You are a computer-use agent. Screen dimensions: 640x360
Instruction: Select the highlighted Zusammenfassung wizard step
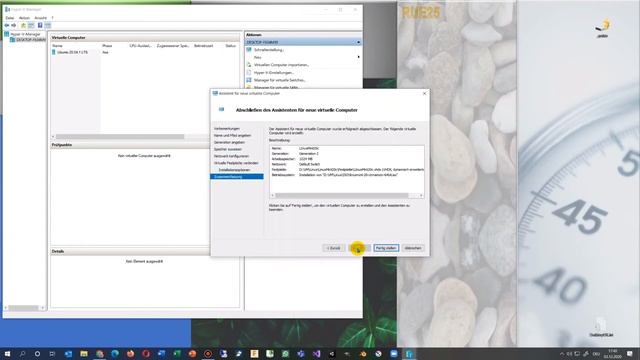pos(237,177)
